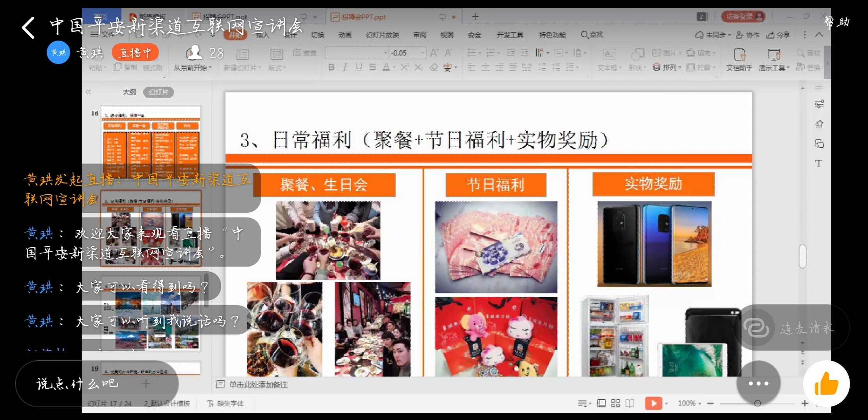Tap the back arrow next to the live title
The height and width of the screenshot is (420, 868).
[x=28, y=27]
